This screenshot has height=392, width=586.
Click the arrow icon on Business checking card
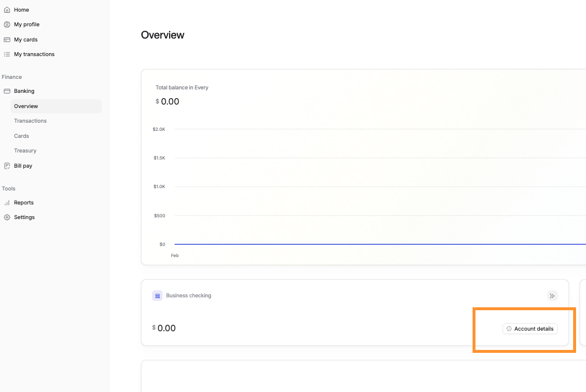click(552, 296)
